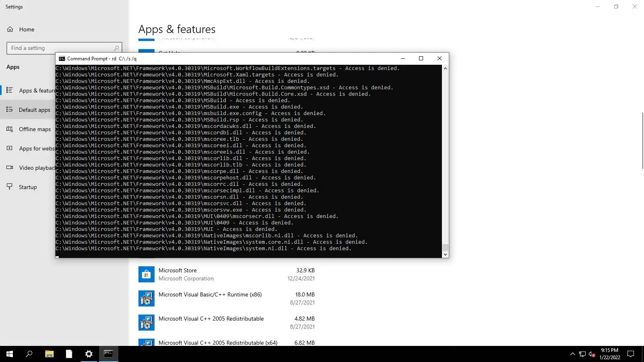Image resolution: width=644 pixels, height=362 pixels.
Task: Show hidden tray icons
Action: click(573, 354)
